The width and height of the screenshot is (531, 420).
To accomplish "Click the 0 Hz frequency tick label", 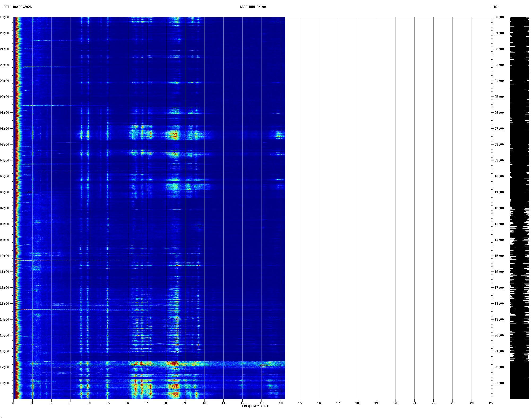I will [13, 403].
